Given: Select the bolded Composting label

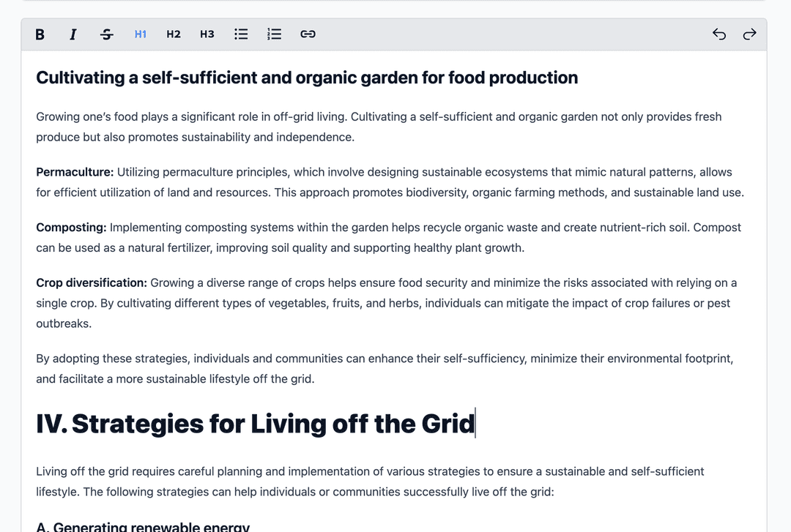Looking at the screenshot, I should [70, 227].
